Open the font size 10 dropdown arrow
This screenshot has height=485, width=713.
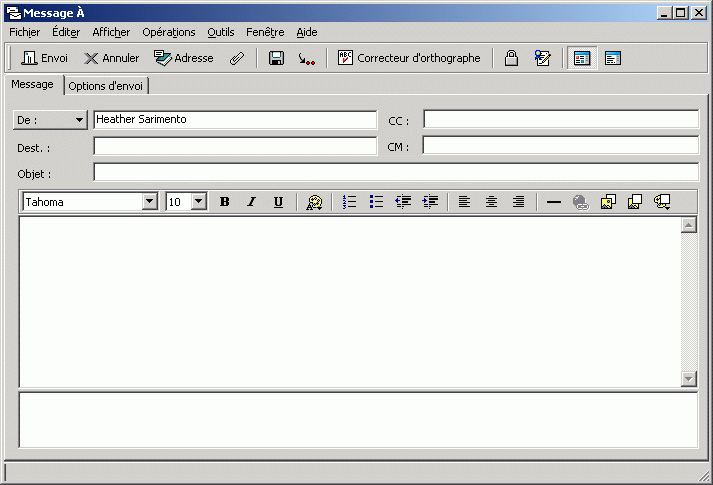(x=199, y=201)
